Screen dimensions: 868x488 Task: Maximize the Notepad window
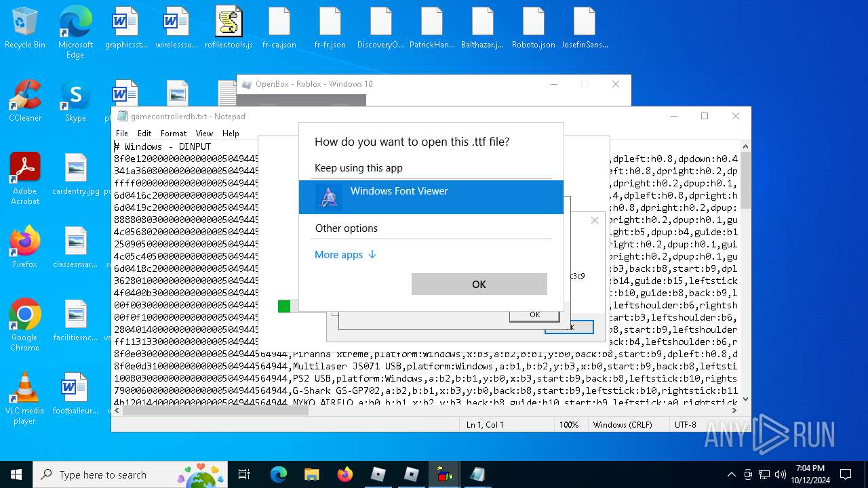[x=705, y=116]
